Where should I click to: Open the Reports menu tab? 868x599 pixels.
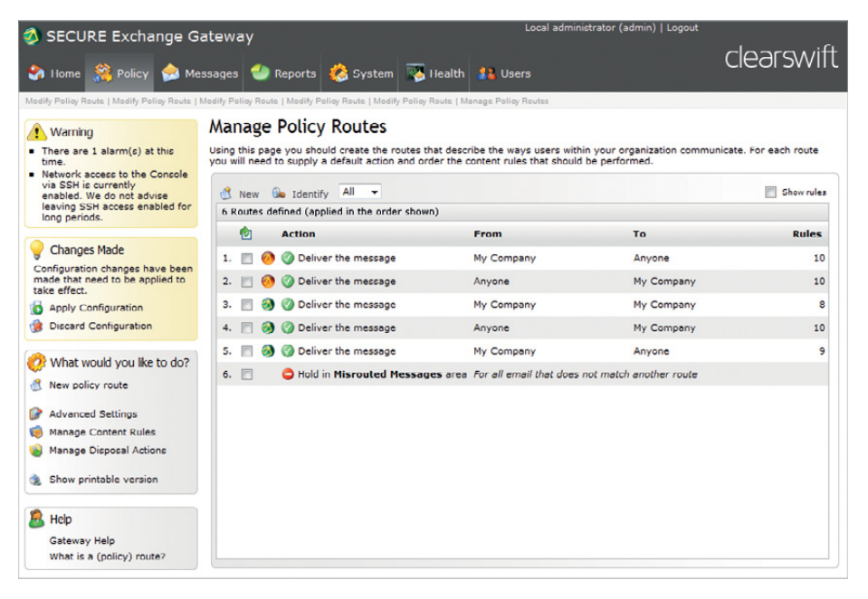coord(283,73)
